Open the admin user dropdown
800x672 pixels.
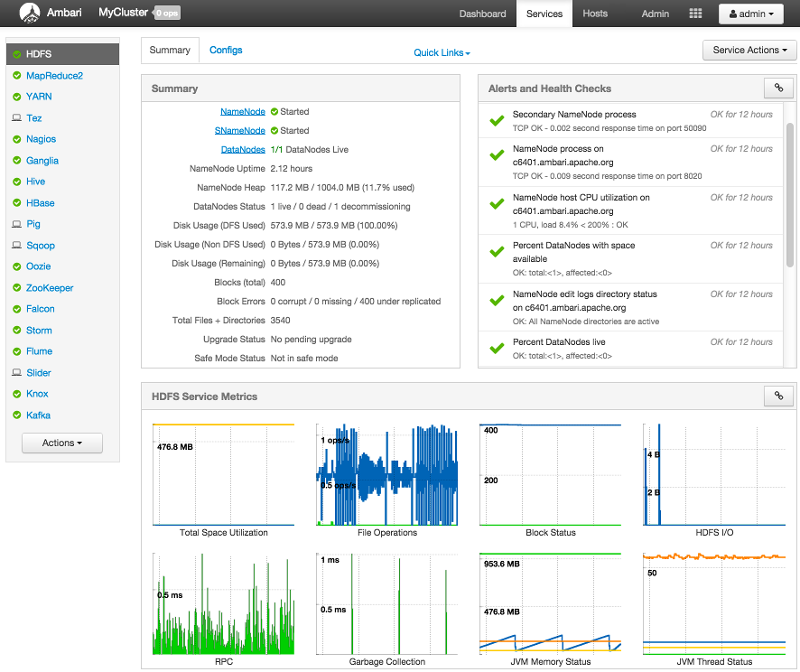pos(751,14)
